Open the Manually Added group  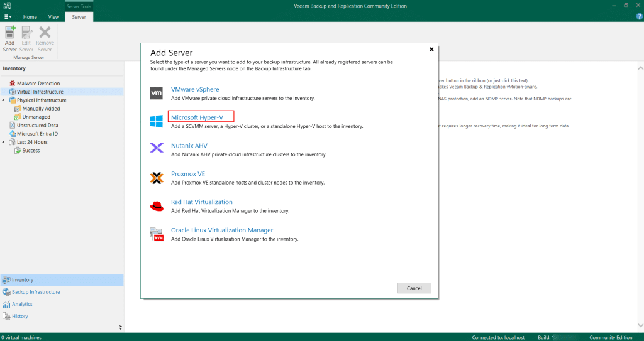click(x=41, y=109)
